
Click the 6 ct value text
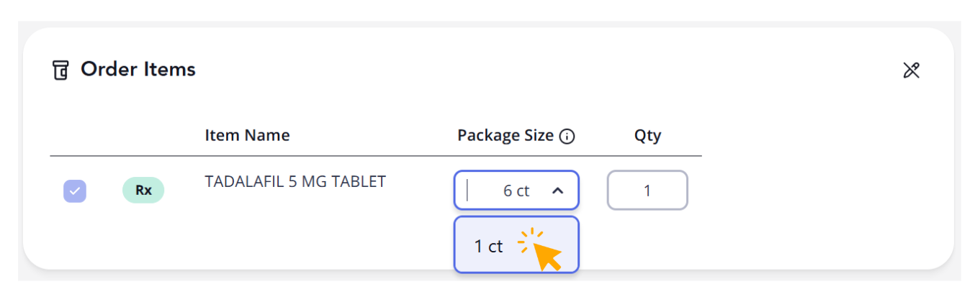[516, 191]
